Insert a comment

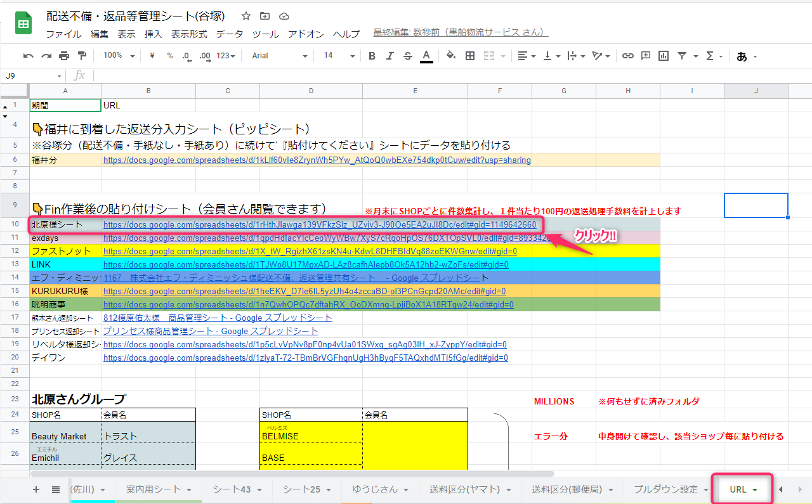coord(646,56)
